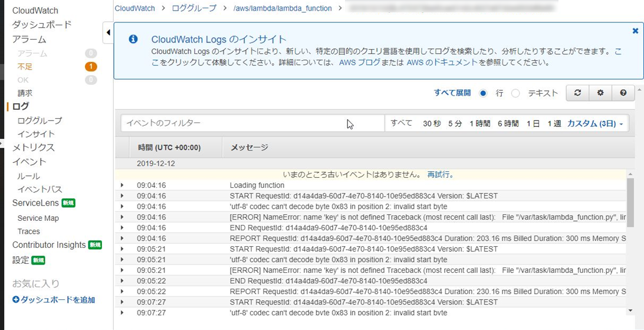Image resolution: width=644 pixels, height=330 pixels.
Task: Open ログ section in the sidebar
Action: [21, 106]
